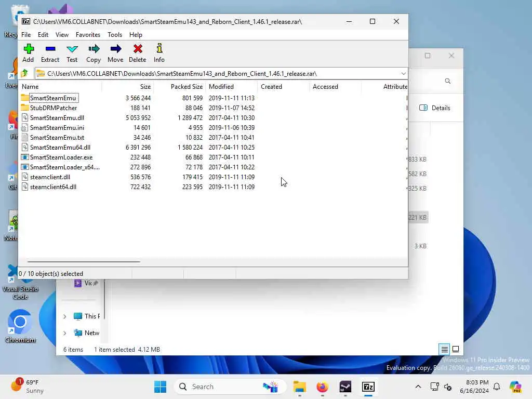Sort by the Packed Size column header
This screenshot has width=532, height=399.
(179, 87)
